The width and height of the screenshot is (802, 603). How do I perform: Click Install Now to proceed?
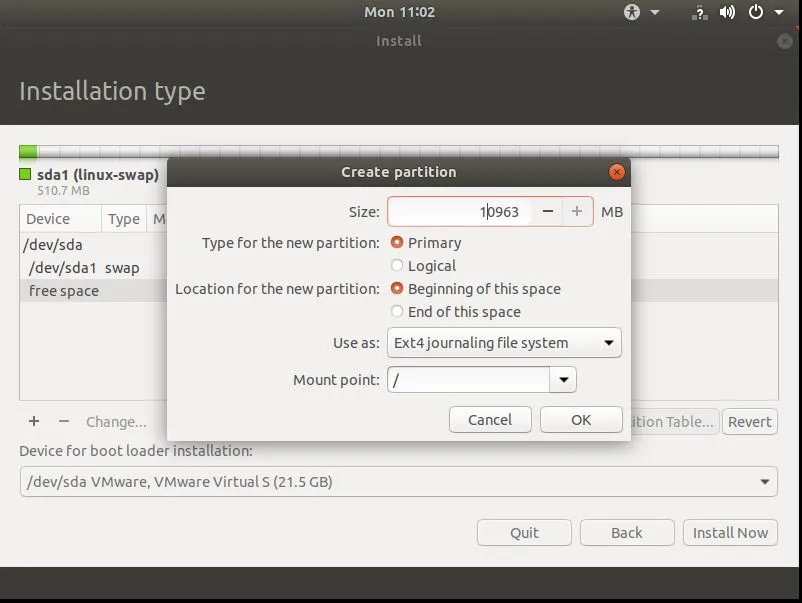click(x=730, y=532)
